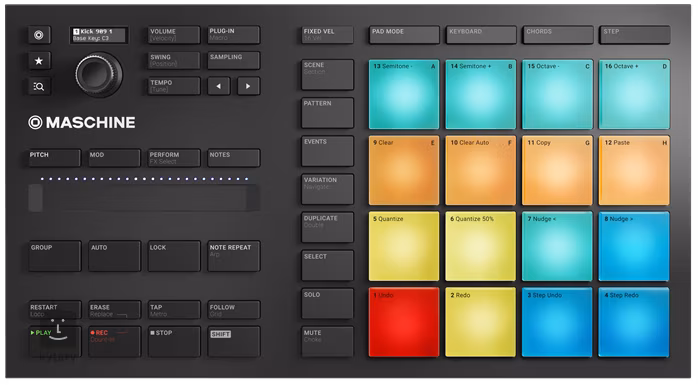This screenshot has height=386, width=698.
Task: Click the right arrow page button
Action: [x=248, y=86]
